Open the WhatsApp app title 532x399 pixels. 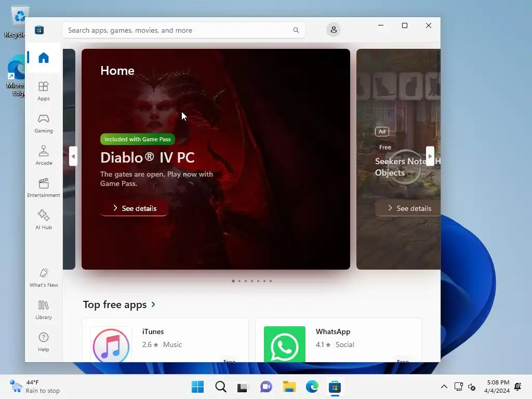(x=333, y=331)
